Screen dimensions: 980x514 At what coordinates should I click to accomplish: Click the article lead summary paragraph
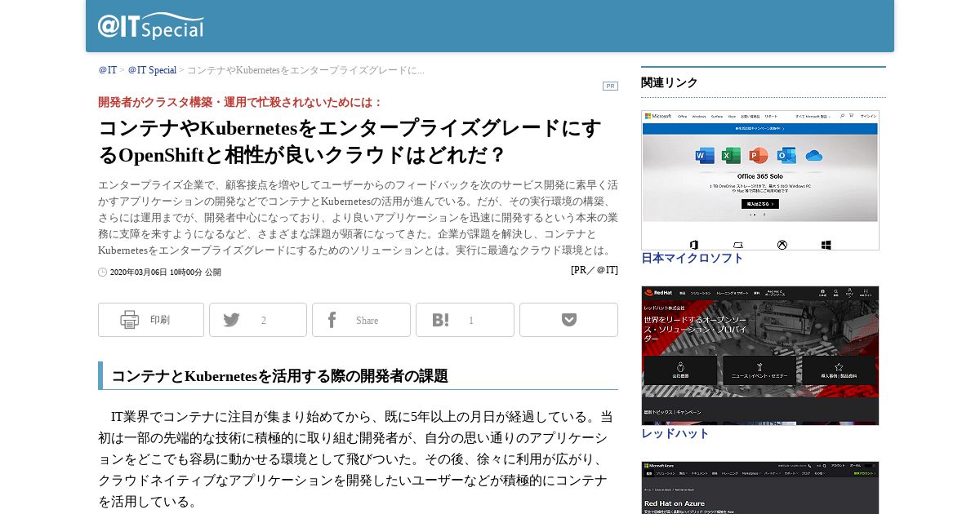pos(358,218)
